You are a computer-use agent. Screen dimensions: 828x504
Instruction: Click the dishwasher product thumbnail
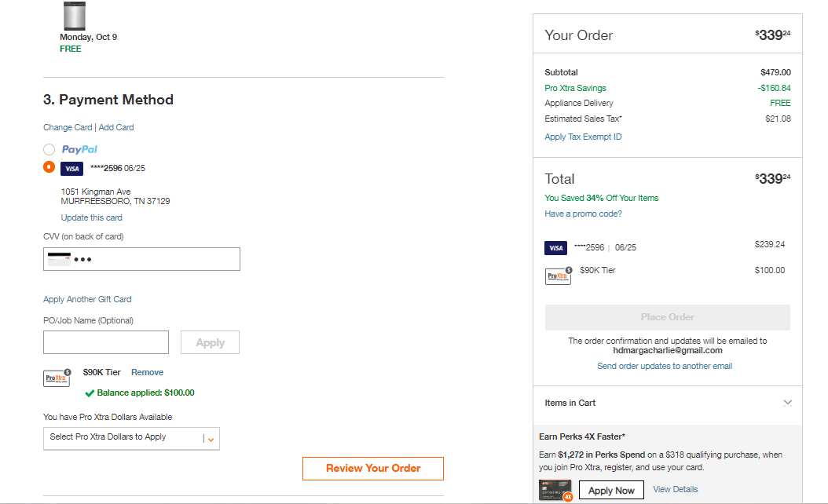pos(75,16)
